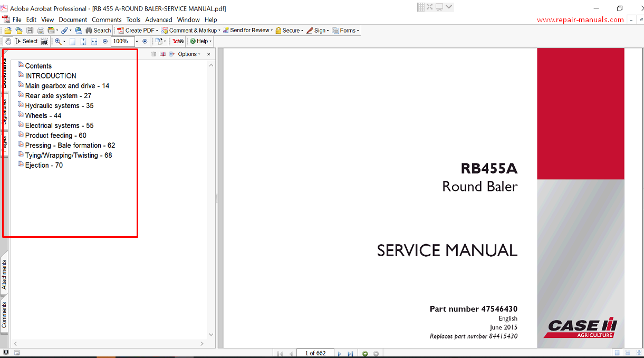This screenshot has width=644, height=358.
Task: Open the bookmarks Options dropdown
Action: point(189,54)
